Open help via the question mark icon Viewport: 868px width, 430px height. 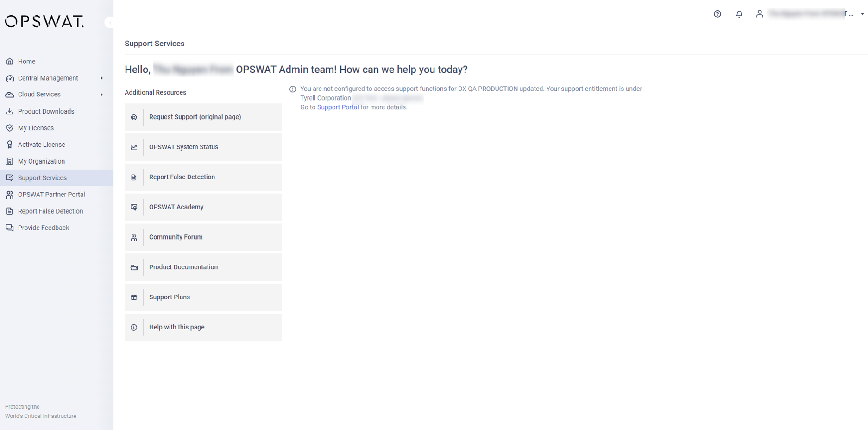click(x=717, y=14)
